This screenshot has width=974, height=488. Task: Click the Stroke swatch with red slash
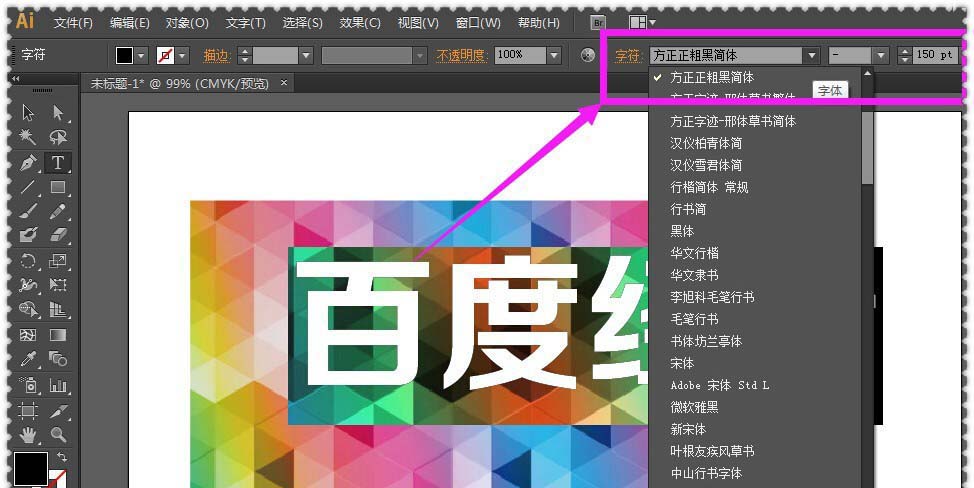click(x=165, y=55)
